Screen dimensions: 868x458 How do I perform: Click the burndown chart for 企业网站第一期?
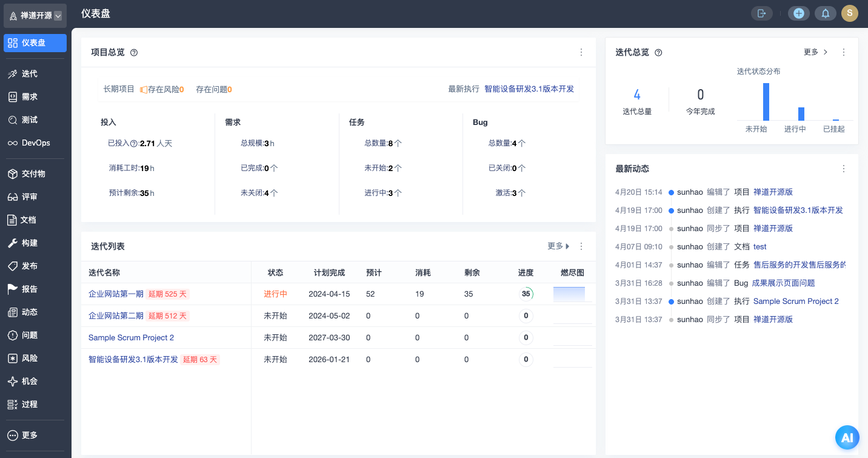569,294
